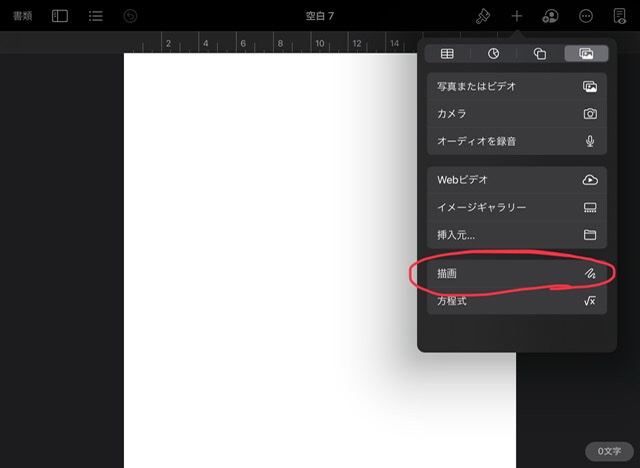Image resolution: width=640 pixels, height=468 pixels.
Task: Open the list outline view icon
Action: pyautogui.click(x=96, y=16)
